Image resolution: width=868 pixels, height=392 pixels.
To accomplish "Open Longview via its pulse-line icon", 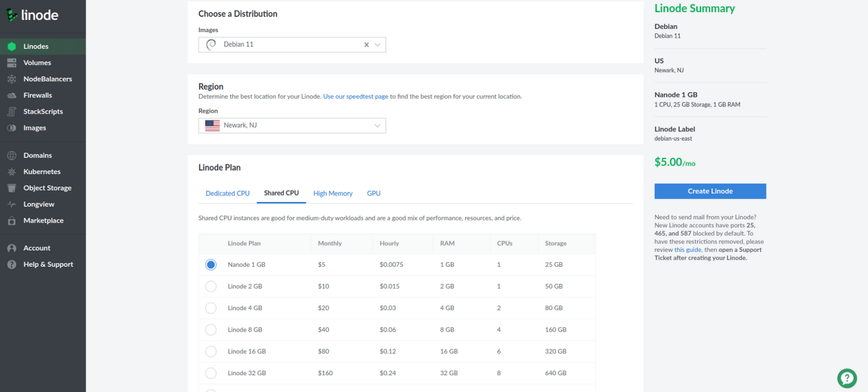I will point(12,205).
